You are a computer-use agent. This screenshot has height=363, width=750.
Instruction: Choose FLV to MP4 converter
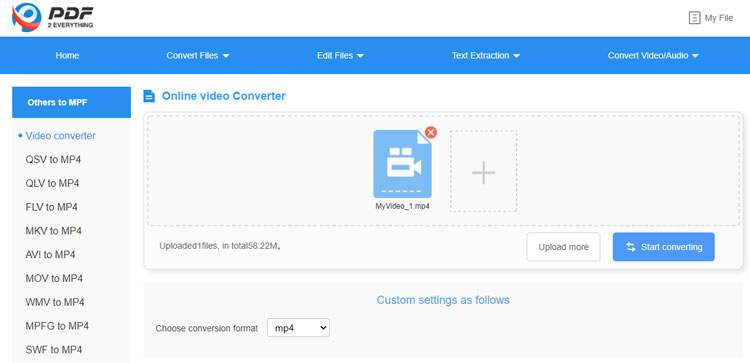pos(51,207)
